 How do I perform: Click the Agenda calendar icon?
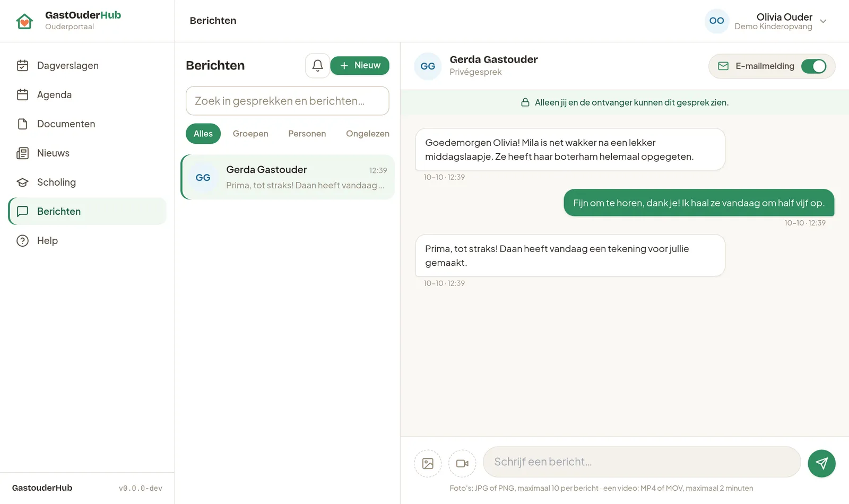click(22, 94)
